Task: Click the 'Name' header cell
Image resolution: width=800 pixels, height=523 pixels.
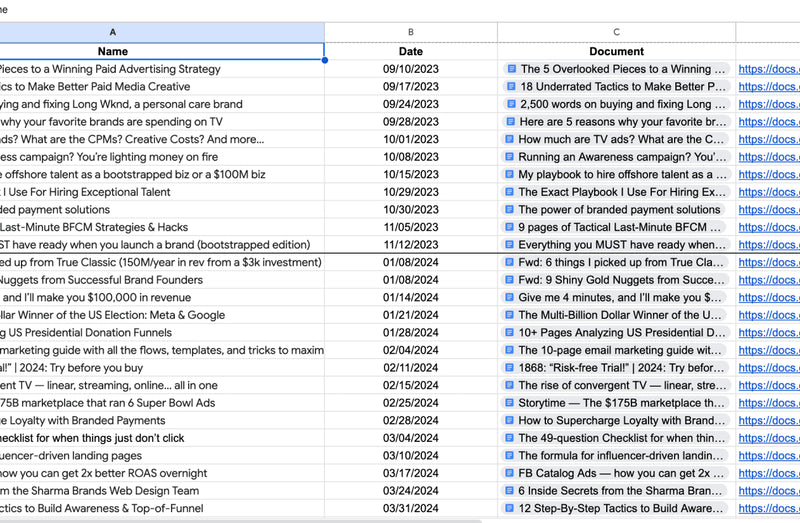Action: pyautogui.click(x=112, y=51)
